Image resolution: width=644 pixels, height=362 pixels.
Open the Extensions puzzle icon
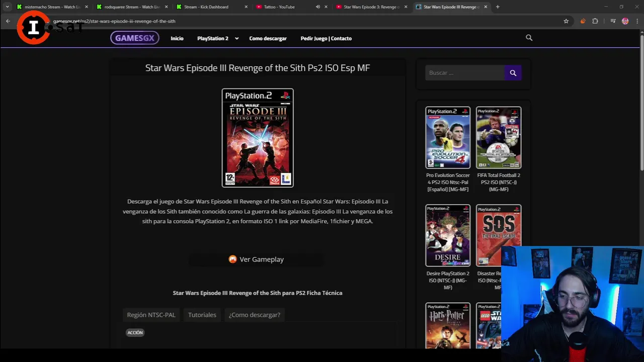pos(595,21)
